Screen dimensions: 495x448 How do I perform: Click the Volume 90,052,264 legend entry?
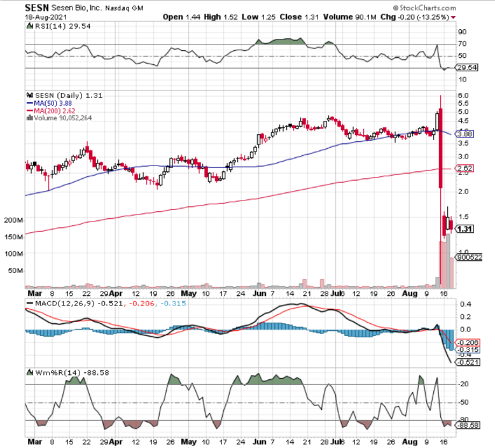(x=62, y=118)
